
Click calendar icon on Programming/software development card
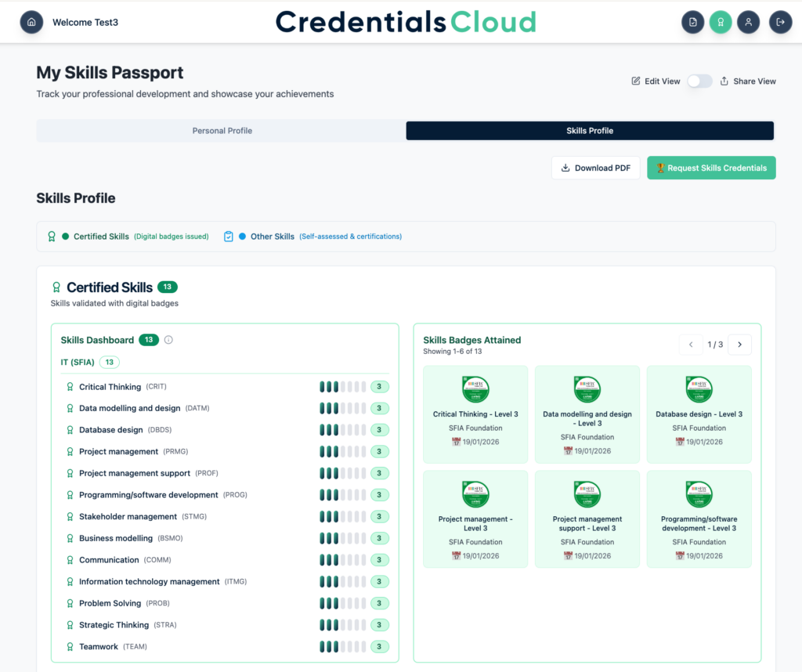point(680,555)
